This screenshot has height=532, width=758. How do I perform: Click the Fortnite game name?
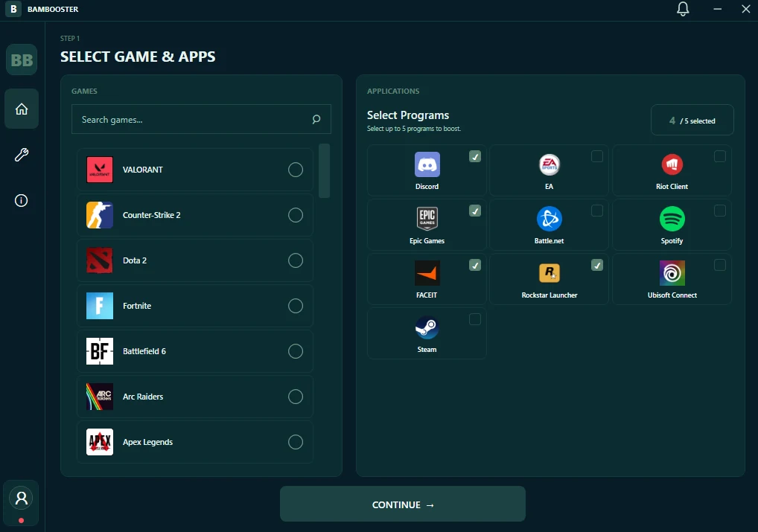coord(137,306)
